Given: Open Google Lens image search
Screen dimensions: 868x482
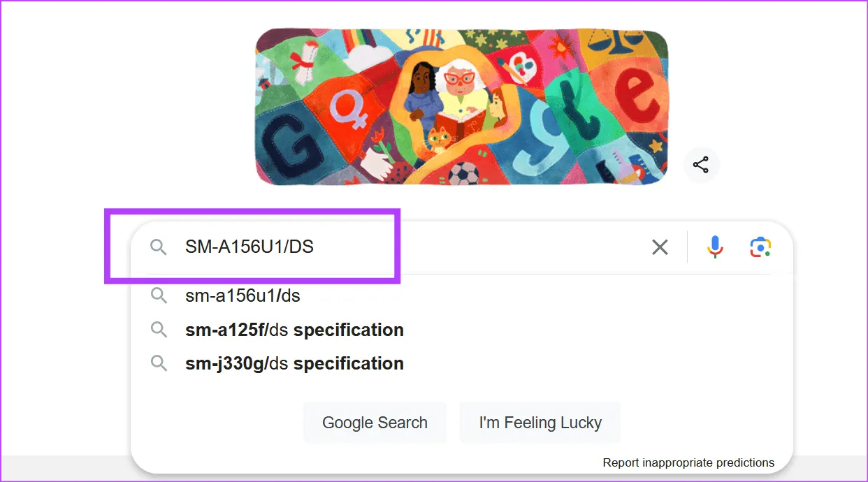Looking at the screenshot, I should [x=760, y=247].
